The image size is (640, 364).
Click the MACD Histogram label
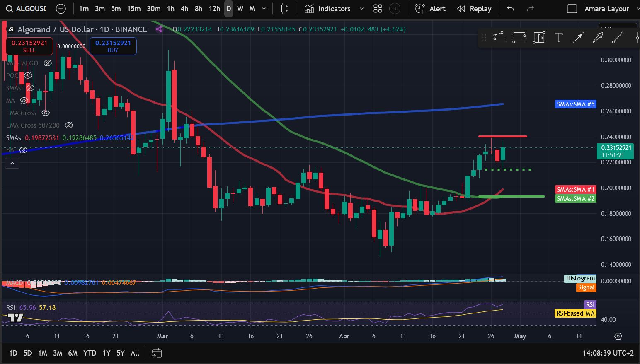tap(580, 279)
